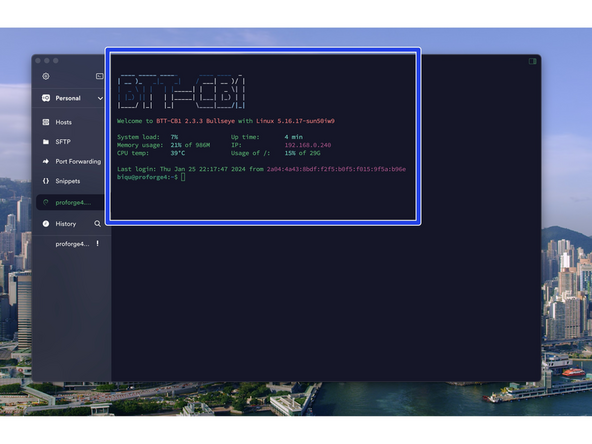The height and width of the screenshot is (444, 592).
Task: Select the active proforge4 connection tab
Action: [70, 202]
